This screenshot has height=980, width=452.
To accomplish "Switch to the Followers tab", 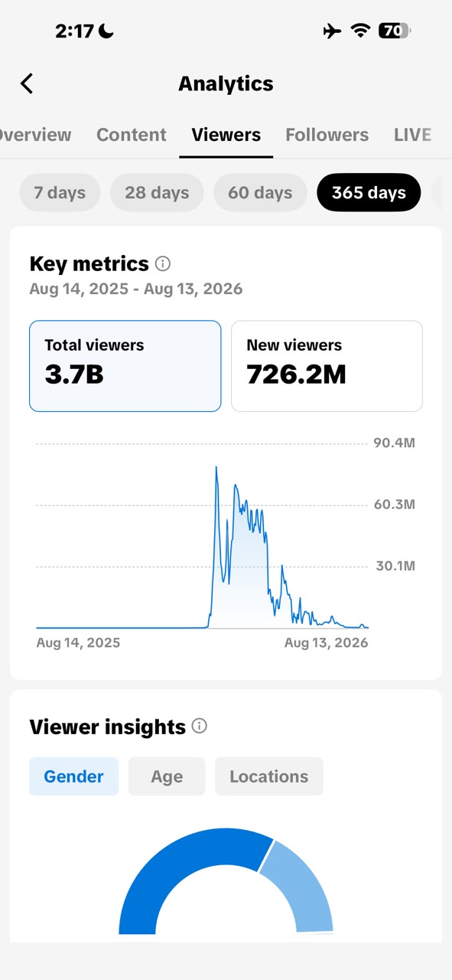I will pos(327,135).
